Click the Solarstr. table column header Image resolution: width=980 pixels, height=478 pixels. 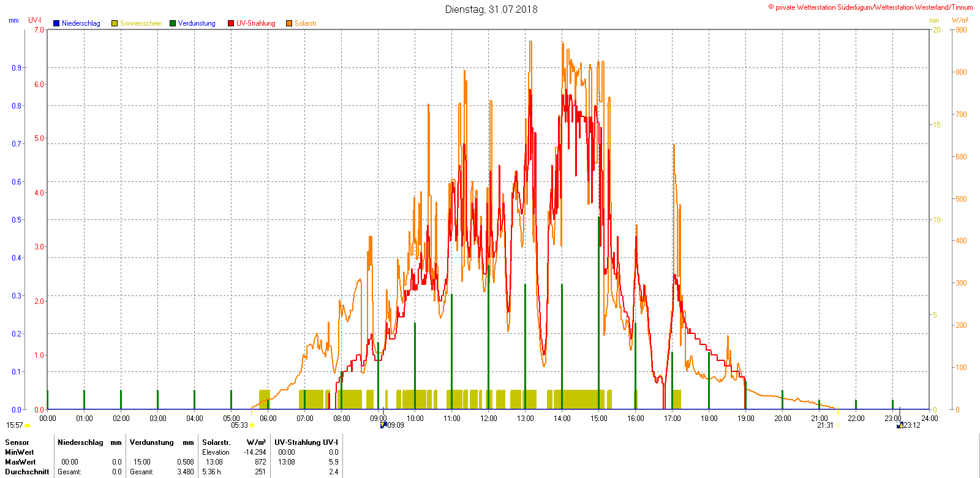tap(216, 442)
